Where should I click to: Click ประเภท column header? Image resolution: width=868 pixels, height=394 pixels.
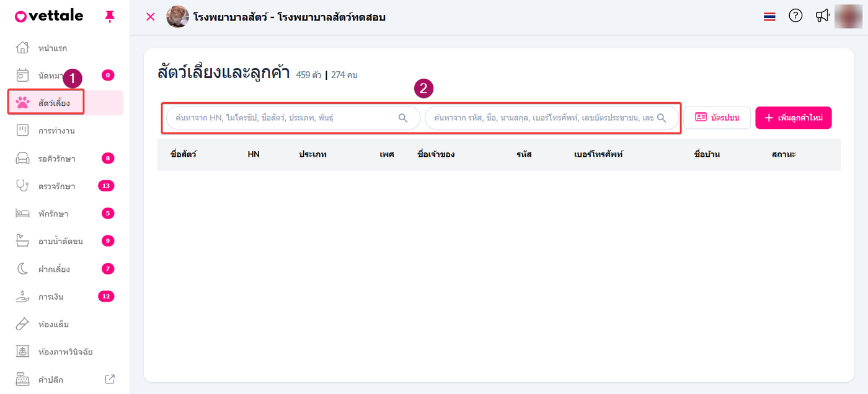pyautogui.click(x=313, y=154)
